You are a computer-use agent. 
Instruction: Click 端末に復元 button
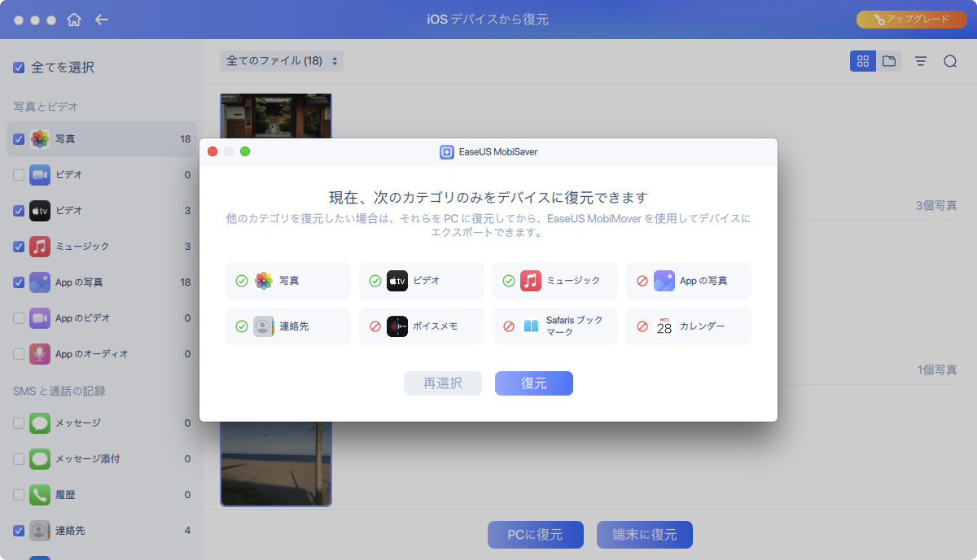point(645,535)
